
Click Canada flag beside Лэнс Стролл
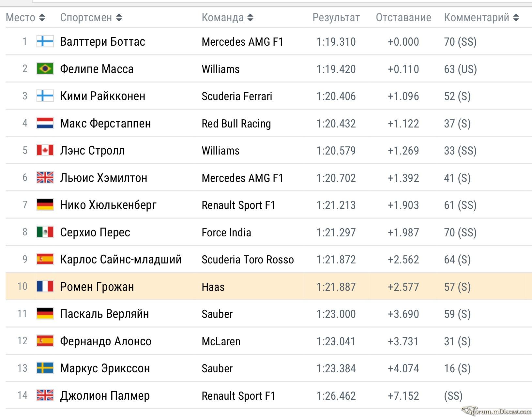[x=45, y=150]
